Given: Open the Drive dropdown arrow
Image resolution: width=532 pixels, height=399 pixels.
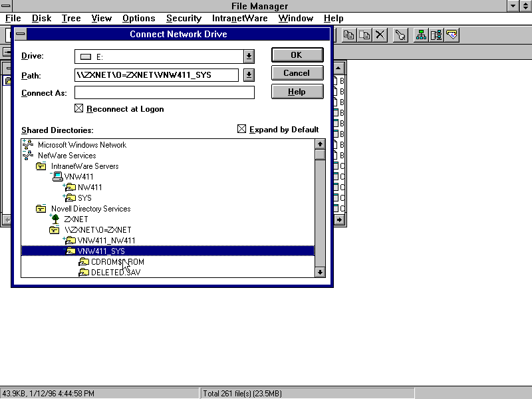Looking at the screenshot, I should [x=249, y=57].
